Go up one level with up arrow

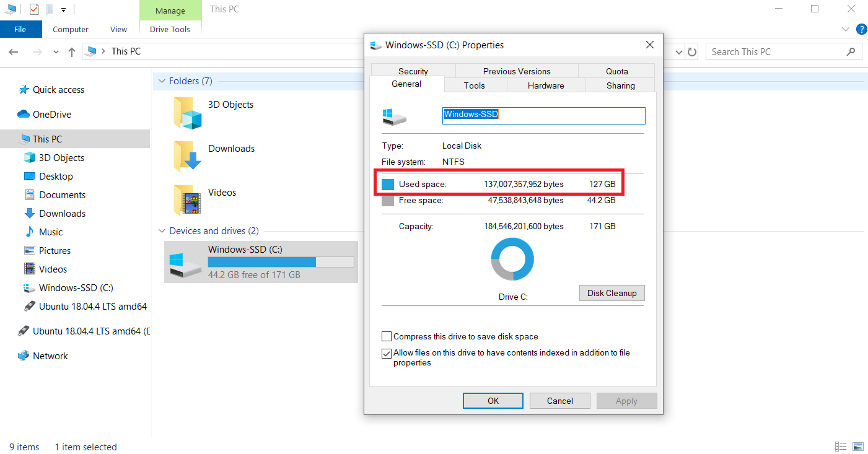click(72, 52)
